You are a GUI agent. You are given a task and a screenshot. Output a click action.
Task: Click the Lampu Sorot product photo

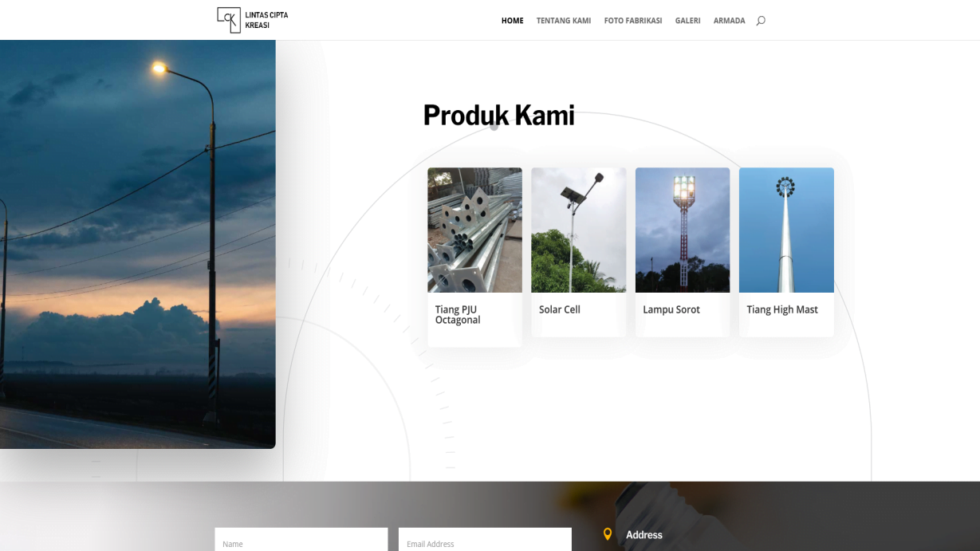[683, 230]
